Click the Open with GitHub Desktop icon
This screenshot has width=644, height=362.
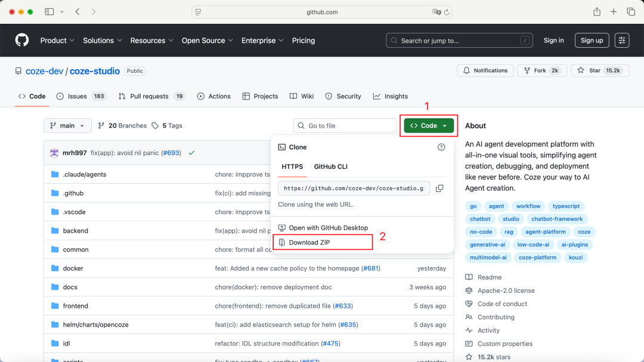(281, 228)
